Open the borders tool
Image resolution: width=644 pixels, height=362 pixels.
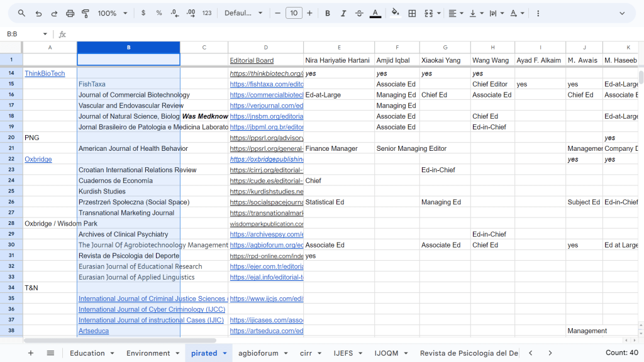pyautogui.click(x=412, y=13)
